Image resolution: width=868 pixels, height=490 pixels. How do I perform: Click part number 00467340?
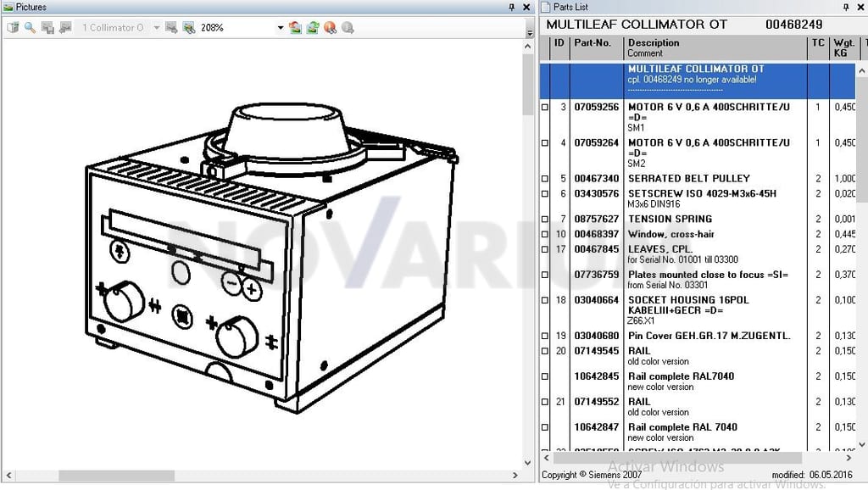pyautogui.click(x=596, y=179)
